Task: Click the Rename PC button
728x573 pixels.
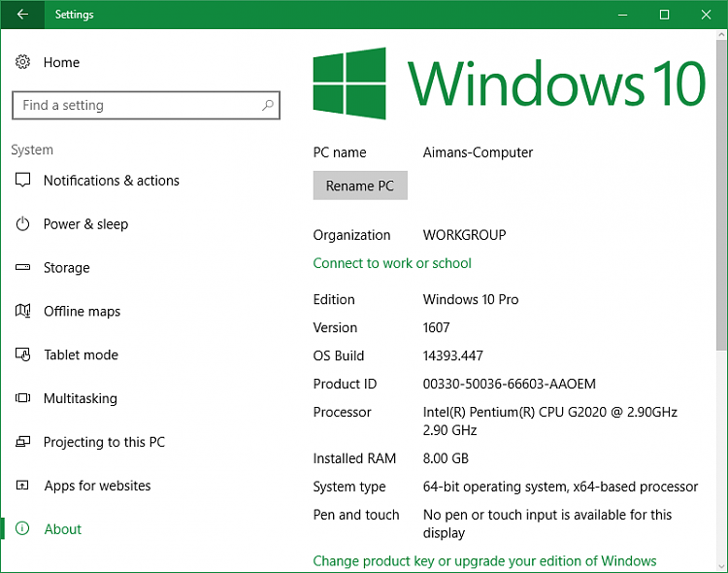Action: [x=360, y=185]
